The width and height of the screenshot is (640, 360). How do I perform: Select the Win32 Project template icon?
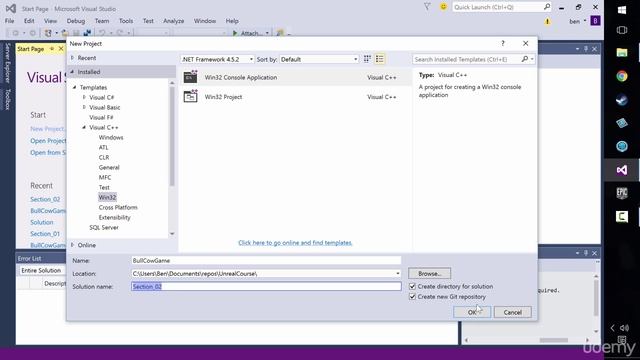tap(190, 97)
